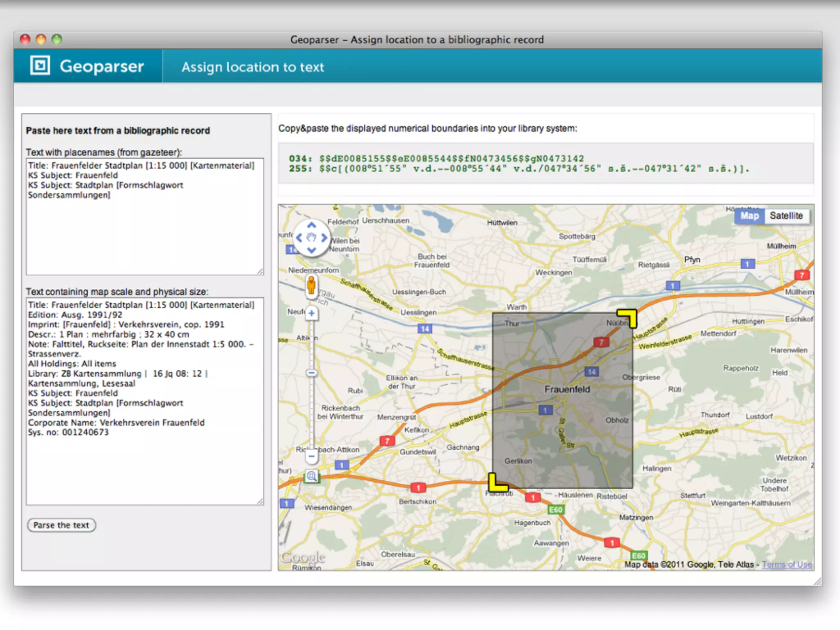Select the Map view toggle
Screen dimensions: 840x630
tap(749, 216)
